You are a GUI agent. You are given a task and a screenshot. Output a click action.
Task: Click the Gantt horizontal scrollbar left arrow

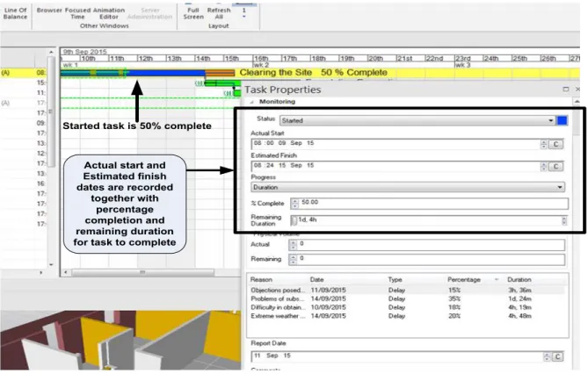coord(66,272)
